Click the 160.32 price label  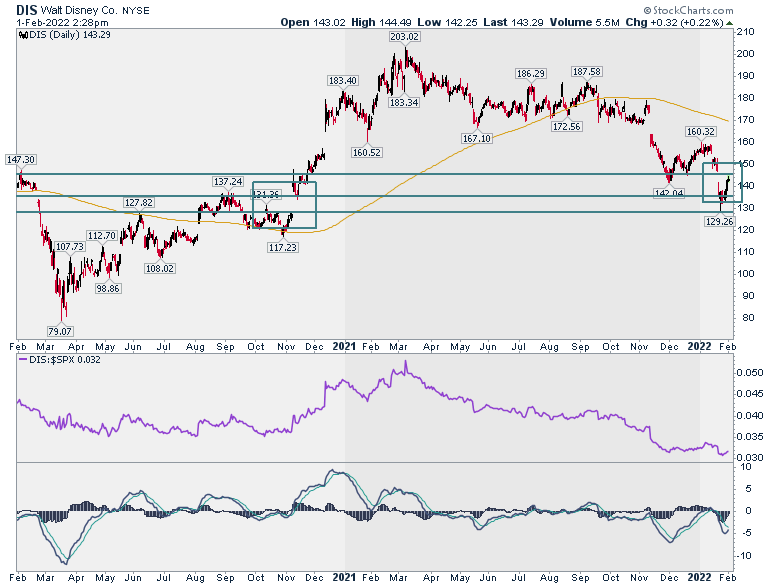[x=700, y=132]
